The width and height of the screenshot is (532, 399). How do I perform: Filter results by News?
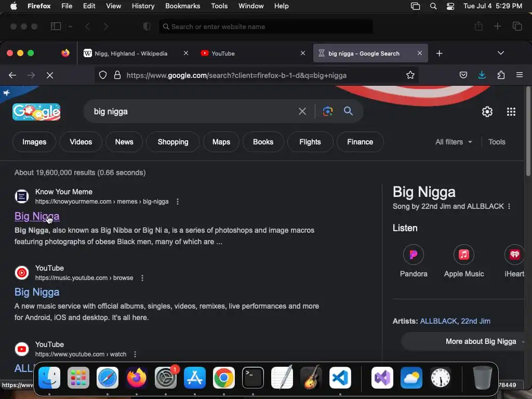(x=124, y=142)
